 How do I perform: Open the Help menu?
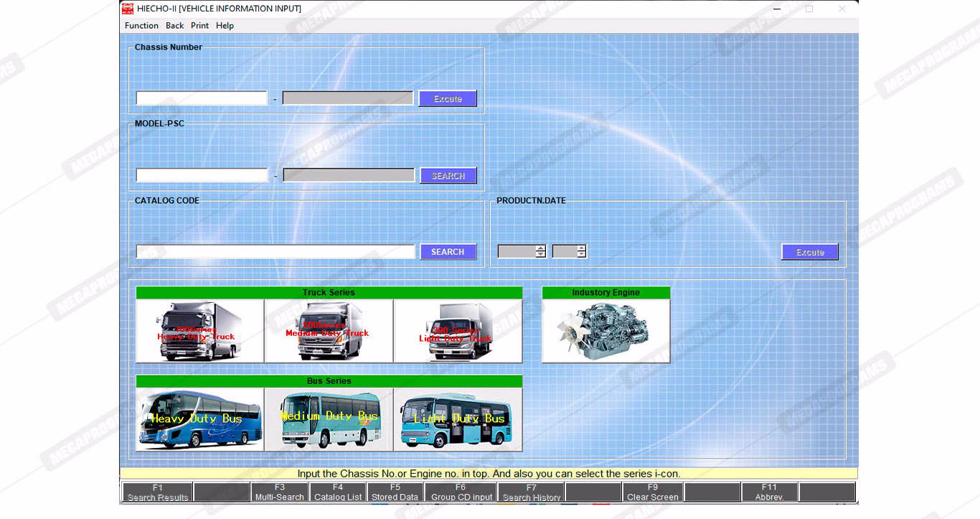(225, 26)
